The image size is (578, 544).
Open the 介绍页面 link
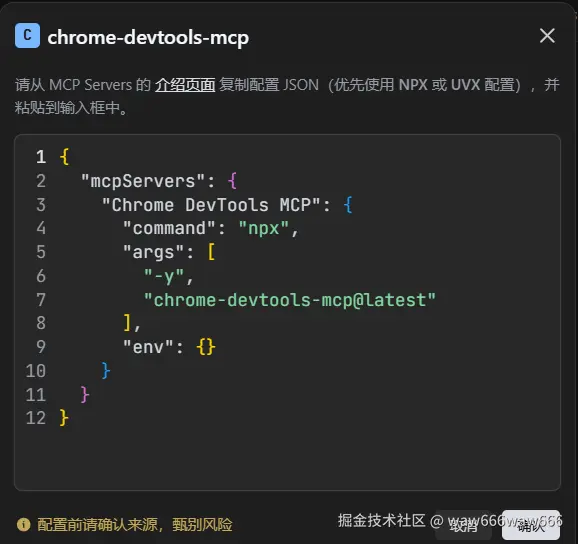(x=185, y=85)
